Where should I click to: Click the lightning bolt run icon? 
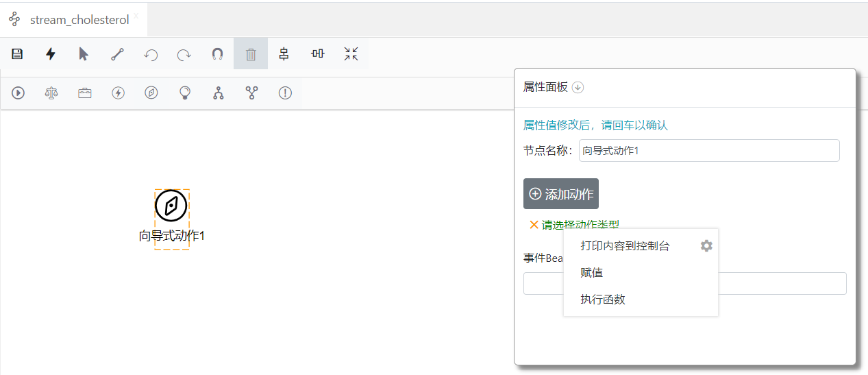pos(51,54)
